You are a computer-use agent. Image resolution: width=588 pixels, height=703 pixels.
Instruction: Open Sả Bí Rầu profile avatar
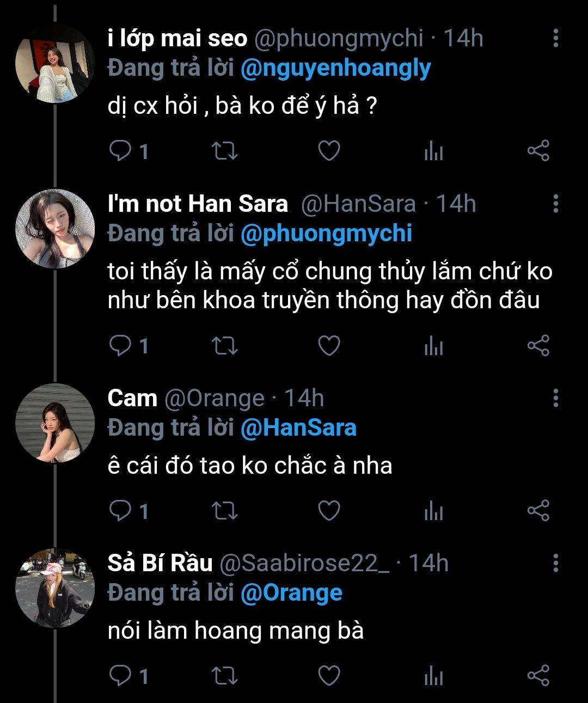coord(55,589)
